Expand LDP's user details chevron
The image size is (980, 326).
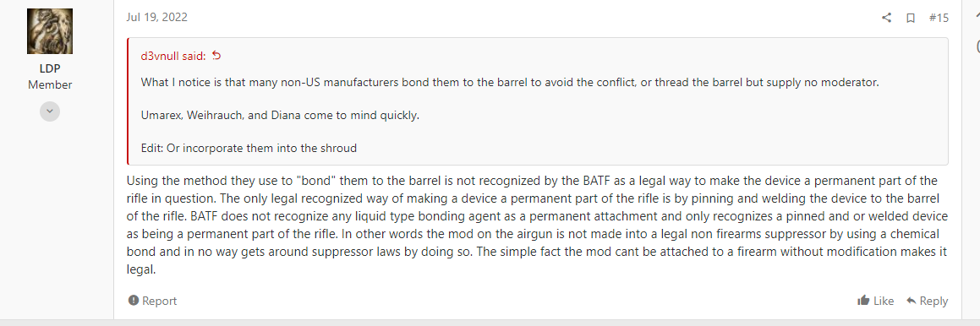coord(50,111)
